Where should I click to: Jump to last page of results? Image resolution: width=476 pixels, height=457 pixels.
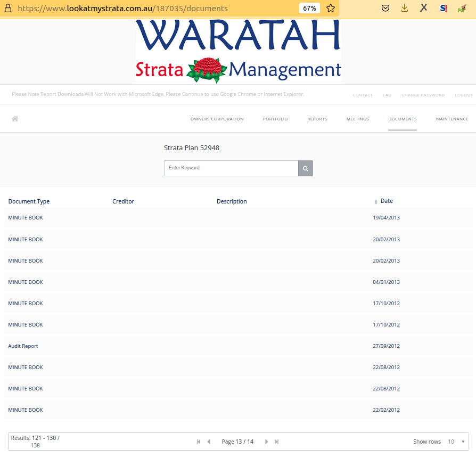(x=276, y=442)
